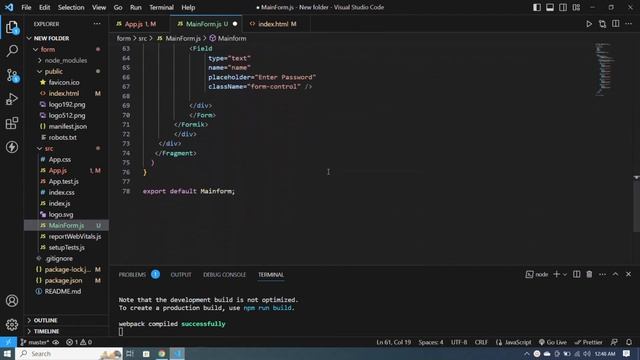This screenshot has height=360, width=640.
Task: Click the Open Changes icon in editor toolbar
Action: tap(602, 24)
